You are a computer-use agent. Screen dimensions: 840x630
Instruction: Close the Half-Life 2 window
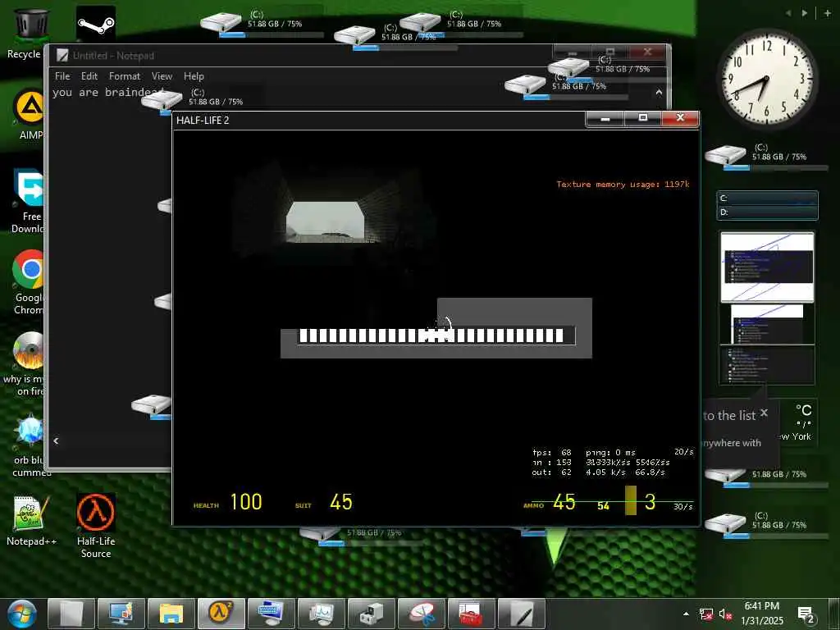(680, 118)
